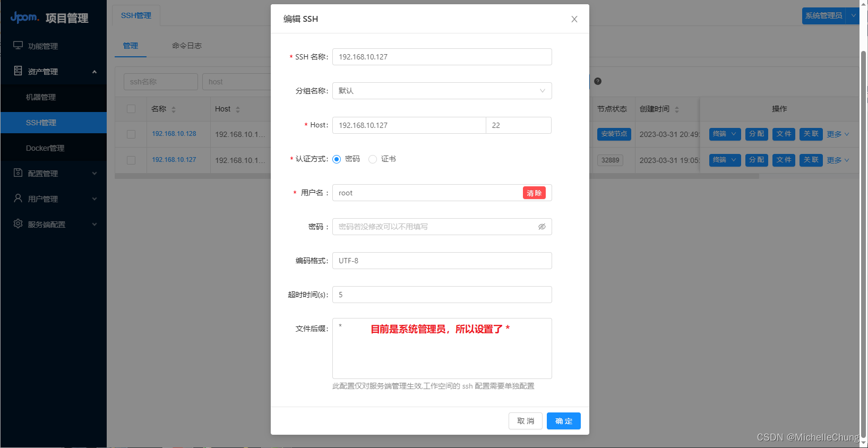This screenshot has width=868, height=448.
Task: Open SSH管理 in the sidebar
Action: click(x=54, y=123)
